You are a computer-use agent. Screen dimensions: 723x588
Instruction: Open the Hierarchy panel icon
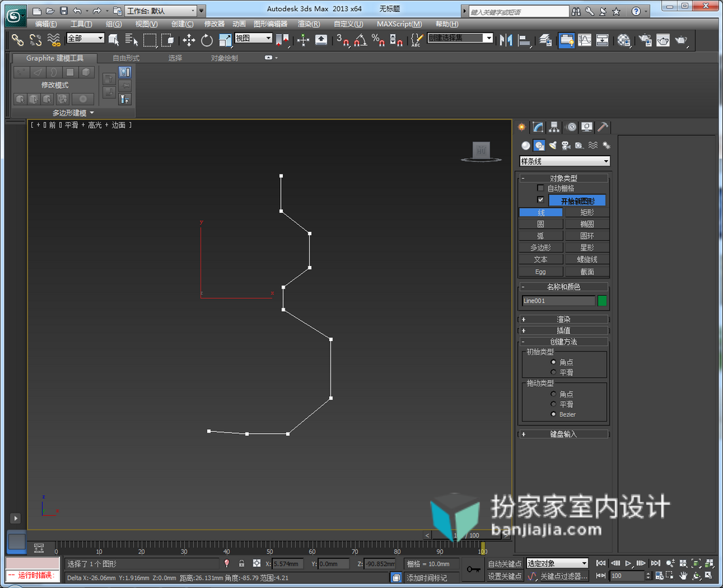tap(554, 127)
